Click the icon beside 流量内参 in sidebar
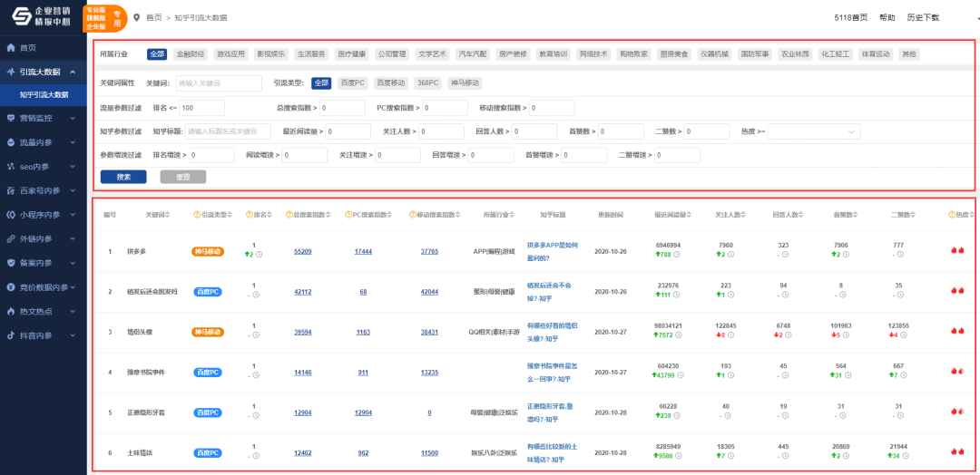Screen dimensions: 980x475 pyautogui.click(x=11, y=142)
